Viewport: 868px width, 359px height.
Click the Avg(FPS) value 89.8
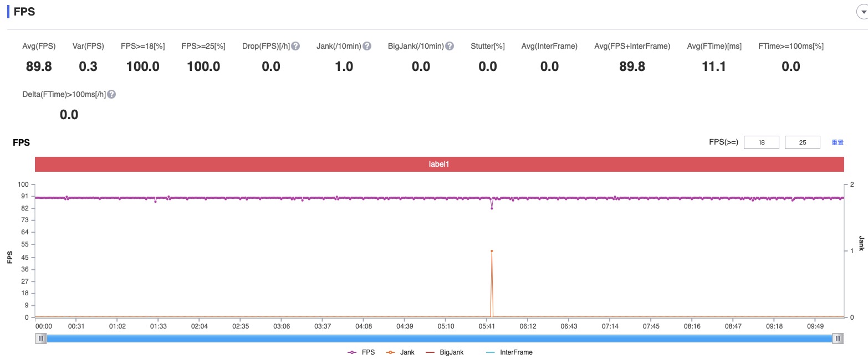pyautogui.click(x=39, y=66)
